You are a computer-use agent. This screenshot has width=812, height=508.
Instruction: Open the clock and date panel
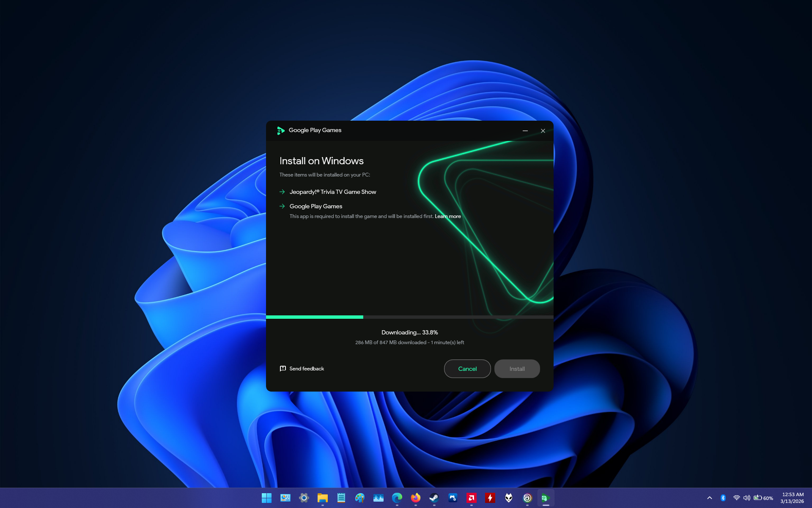click(x=792, y=498)
